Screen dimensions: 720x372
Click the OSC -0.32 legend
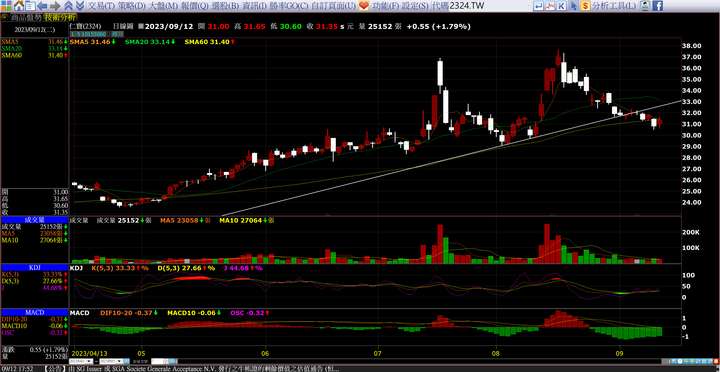250,313
